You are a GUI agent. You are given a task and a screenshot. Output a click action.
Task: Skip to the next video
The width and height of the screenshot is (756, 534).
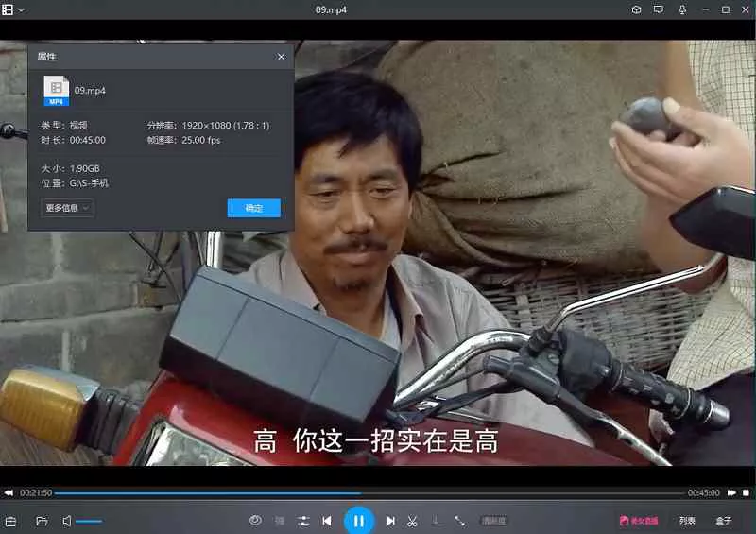[x=390, y=521]
